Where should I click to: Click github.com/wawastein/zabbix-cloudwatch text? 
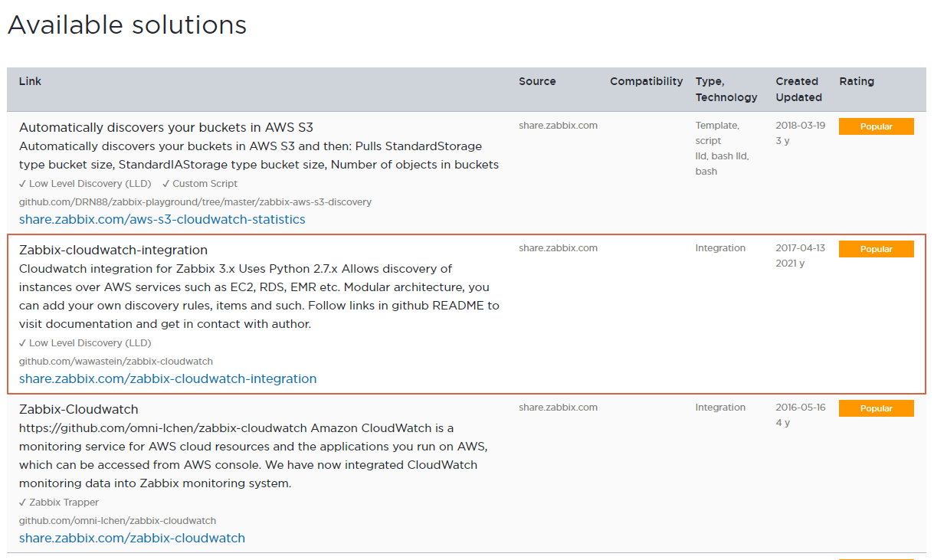click(116, 362)
